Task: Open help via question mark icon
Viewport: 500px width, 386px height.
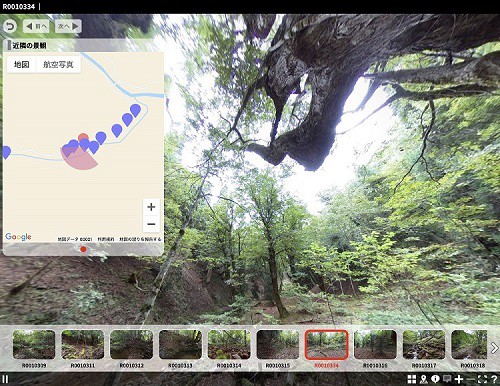Action: 494,379
